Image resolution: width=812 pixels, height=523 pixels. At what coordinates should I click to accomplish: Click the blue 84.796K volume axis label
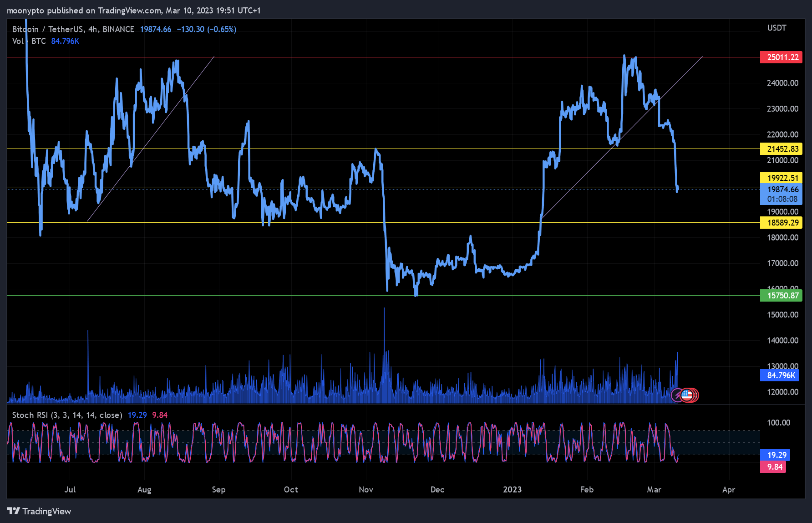click(x=780, y=375)
